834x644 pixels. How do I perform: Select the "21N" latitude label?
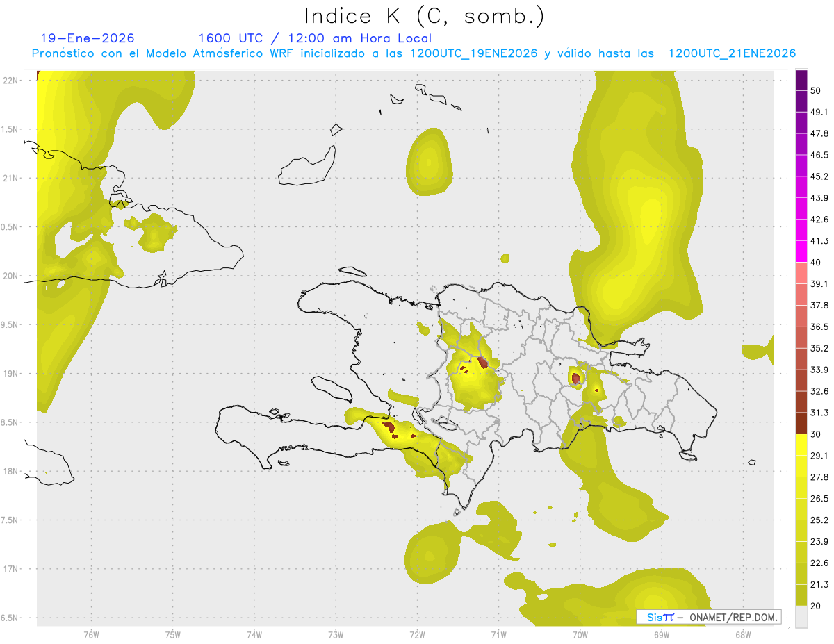(x=10, y=179)
